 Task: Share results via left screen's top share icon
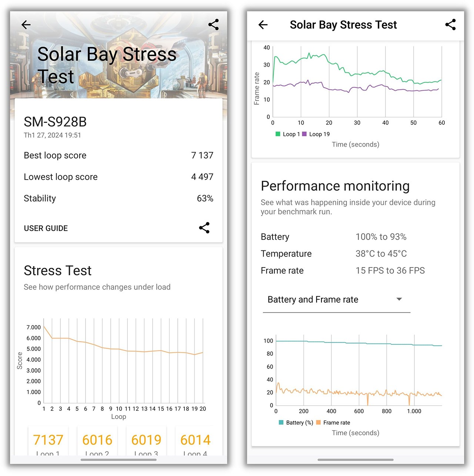tap(213, 25)
